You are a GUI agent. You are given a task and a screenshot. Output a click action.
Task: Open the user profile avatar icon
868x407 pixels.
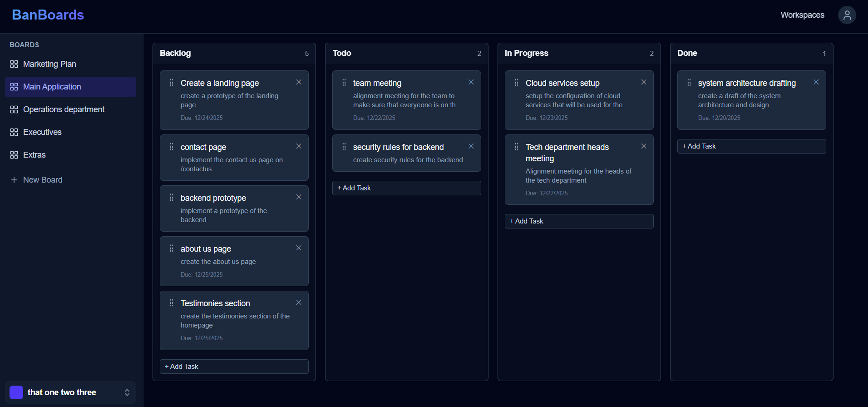coord(847,15)
